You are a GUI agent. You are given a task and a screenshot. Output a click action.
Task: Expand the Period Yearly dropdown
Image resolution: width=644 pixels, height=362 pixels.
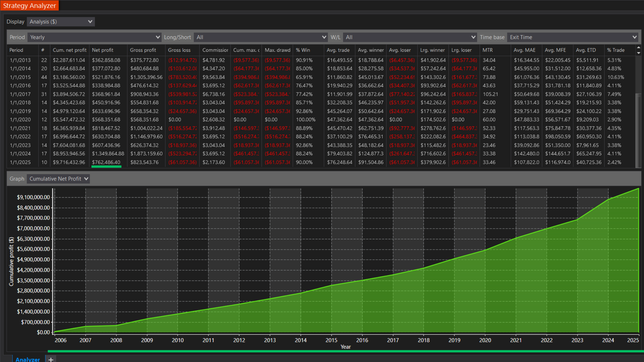tap(95, 37)
